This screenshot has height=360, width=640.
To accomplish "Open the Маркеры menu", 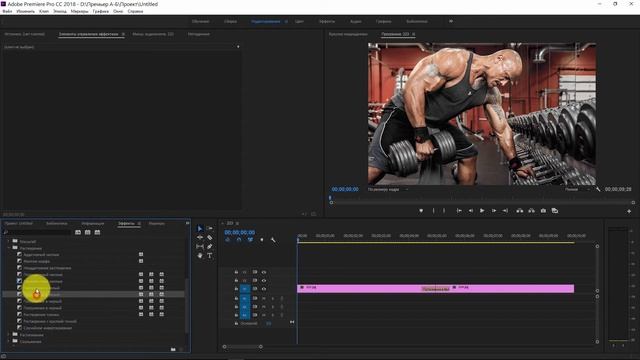I will coord(79,11).
